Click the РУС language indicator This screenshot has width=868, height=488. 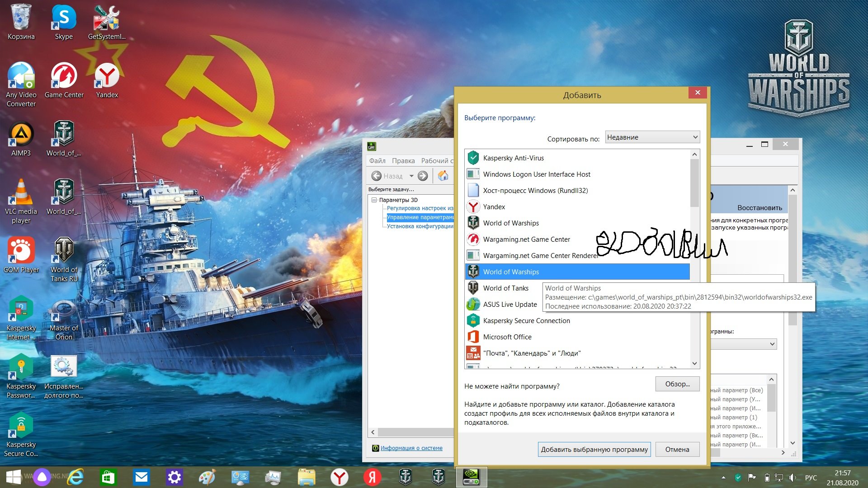pyautogui.click(x=811, y=478)
